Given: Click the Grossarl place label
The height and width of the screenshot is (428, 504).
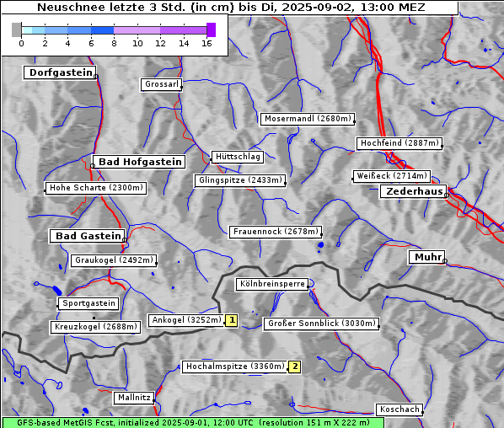Looking at the screenshot, I should click(x=161, y=84).
